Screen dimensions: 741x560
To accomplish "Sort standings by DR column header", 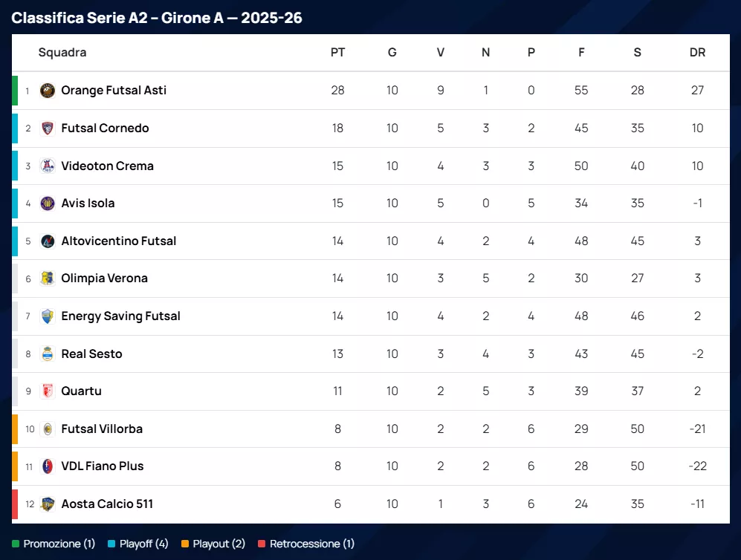I will (697, 53).
